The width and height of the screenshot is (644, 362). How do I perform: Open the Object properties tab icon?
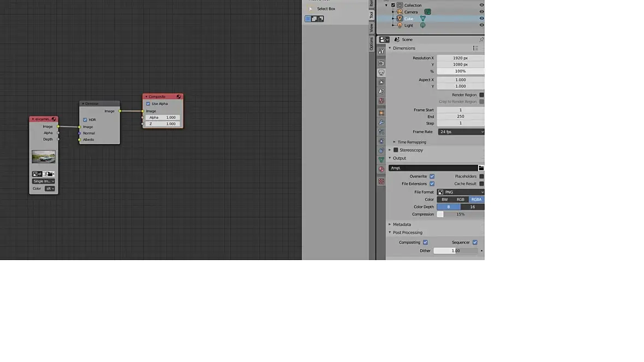pos(381,113)
